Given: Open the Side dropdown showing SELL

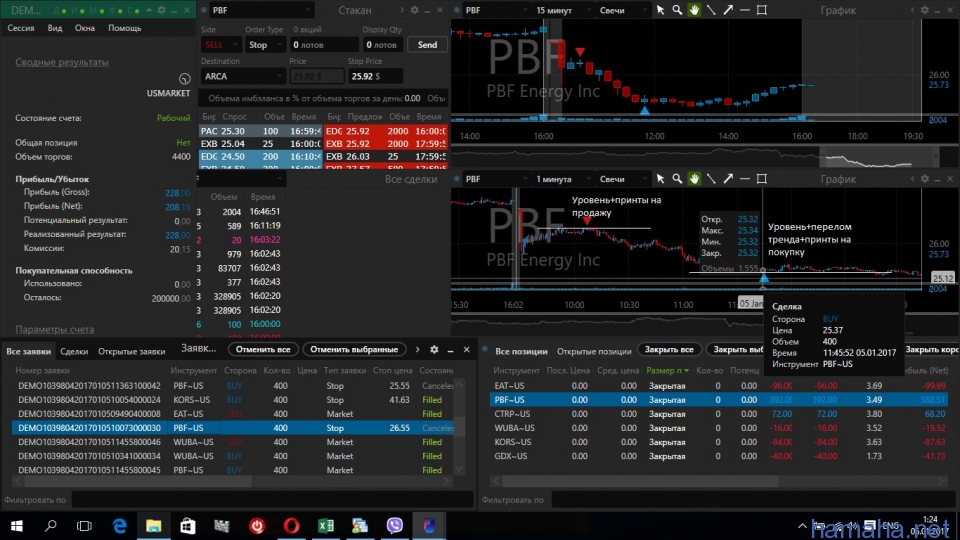Looking at the screenshot, I should (x=221, y=45).
